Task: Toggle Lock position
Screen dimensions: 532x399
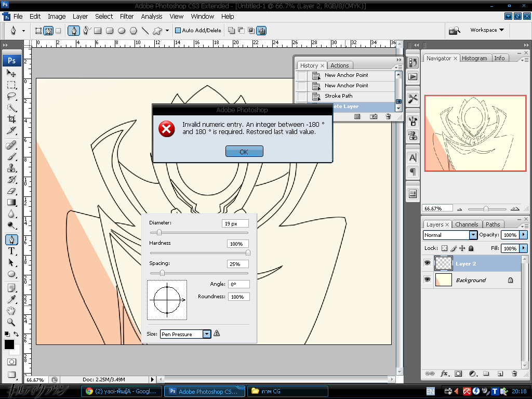Action: click(462, 248)
